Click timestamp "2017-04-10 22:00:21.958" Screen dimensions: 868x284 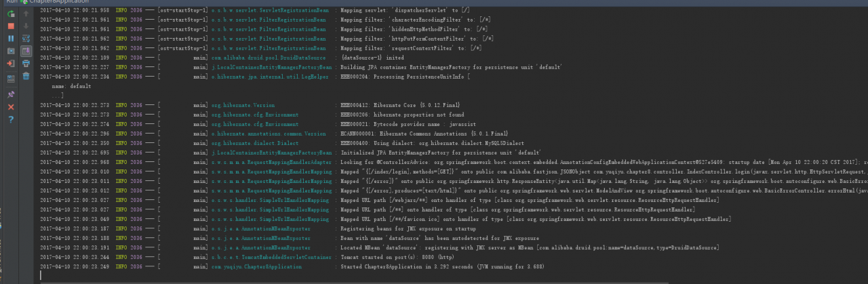[75, 11]
